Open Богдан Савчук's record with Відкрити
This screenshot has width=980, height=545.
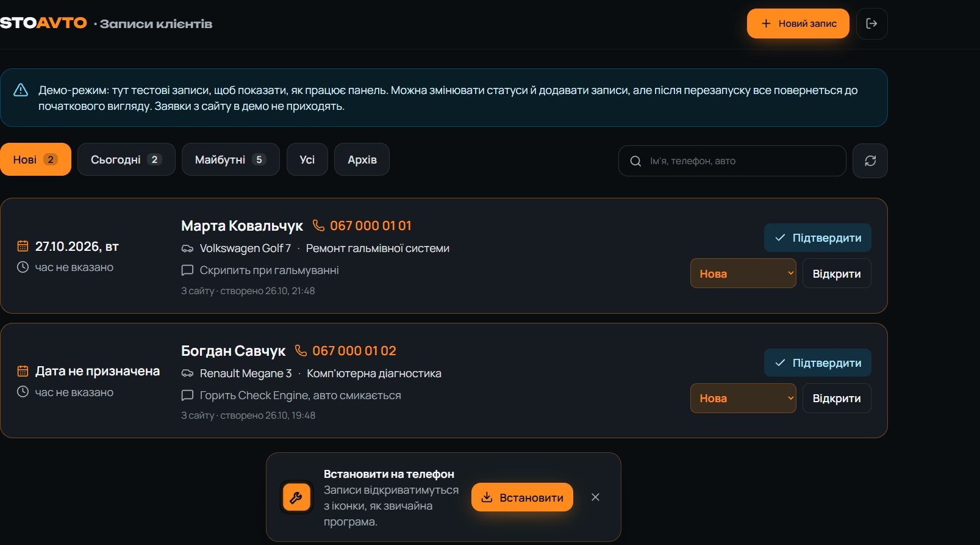[x=837, y=399]
